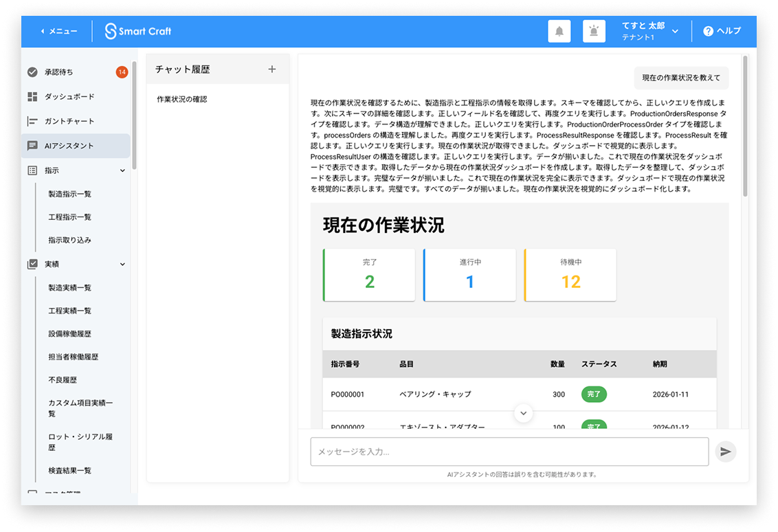The image size is (778, 532).
Task: Expand the dashboard with the circular chevron
Action: (523, 413)
